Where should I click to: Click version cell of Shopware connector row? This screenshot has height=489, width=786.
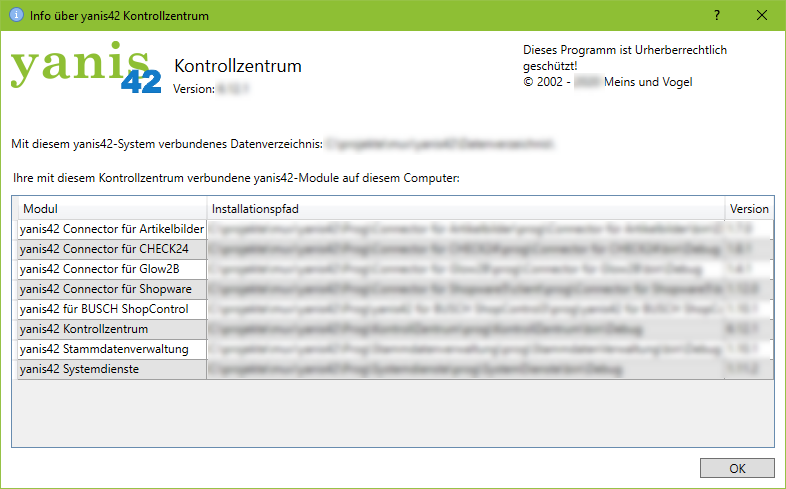[749, 289]
